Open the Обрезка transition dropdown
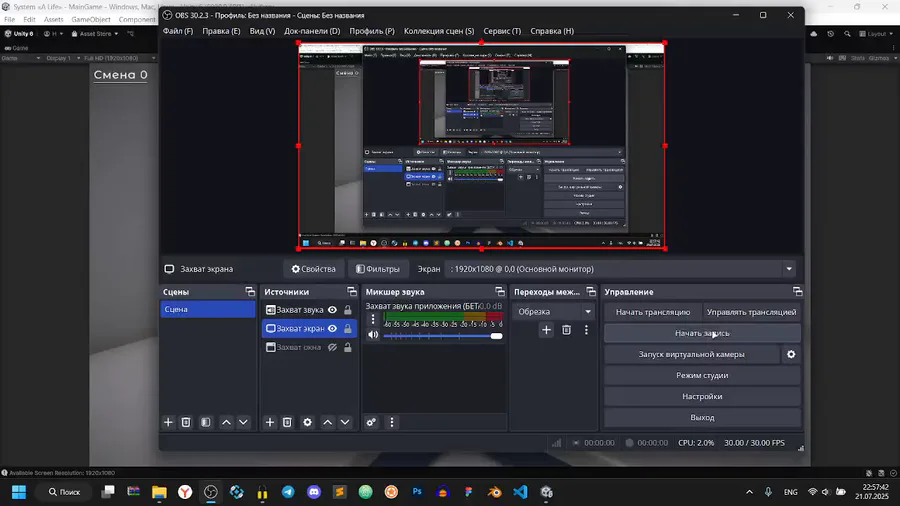This screenshot has width=900, height=506. 553,312
